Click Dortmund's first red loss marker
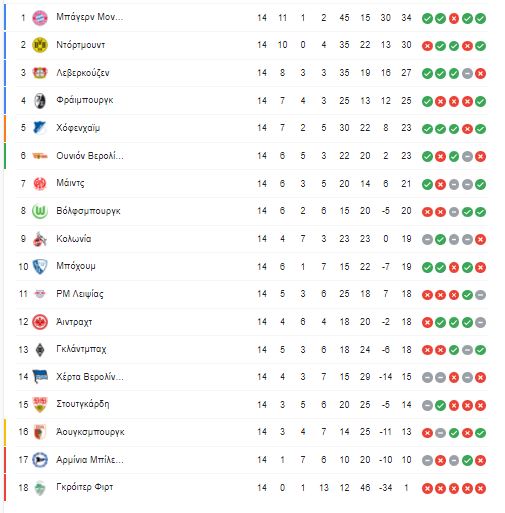Viewport: 505px width, 513px height. coord(427,46)
